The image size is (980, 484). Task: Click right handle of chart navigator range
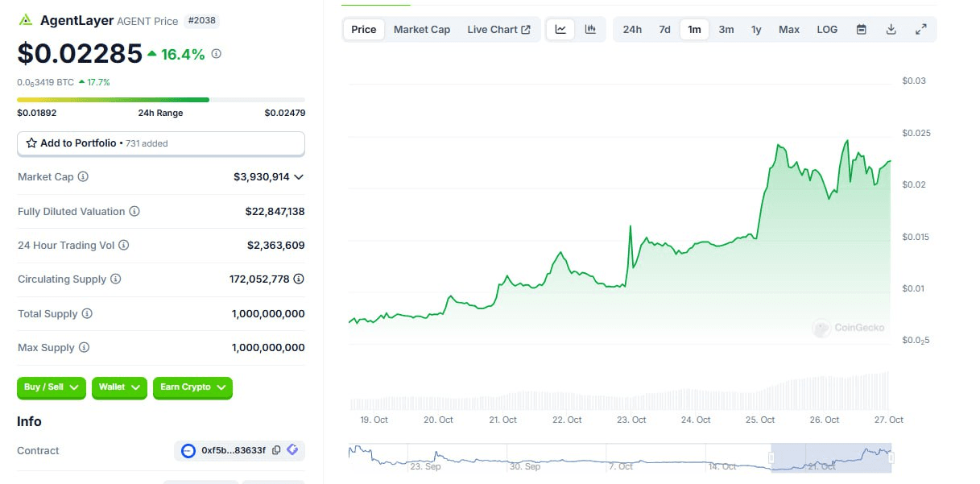coord(891,458)
